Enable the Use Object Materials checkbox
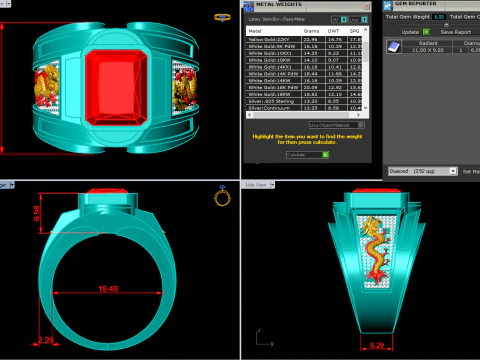480x360 pixels. [x=361, y=125]
